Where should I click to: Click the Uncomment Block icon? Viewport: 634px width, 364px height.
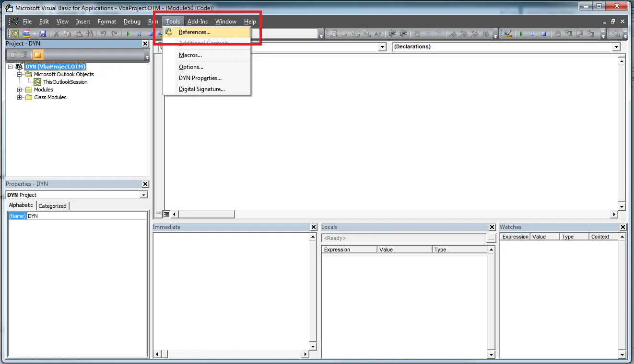(439, 34)
